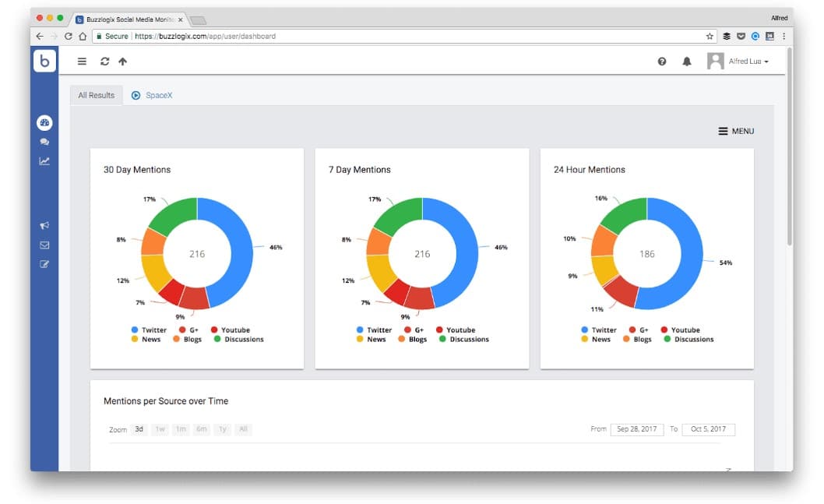Open the Alfred Lua account dropdown
Viewport: 824px width, 504px height.
[748, 62]
